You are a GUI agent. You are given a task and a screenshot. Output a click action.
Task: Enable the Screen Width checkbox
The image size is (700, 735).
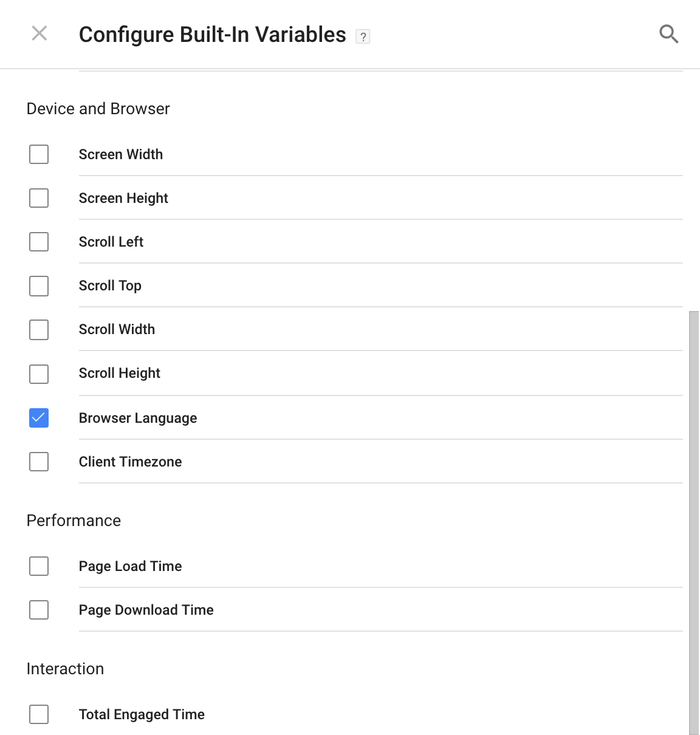tap(39, 154)
